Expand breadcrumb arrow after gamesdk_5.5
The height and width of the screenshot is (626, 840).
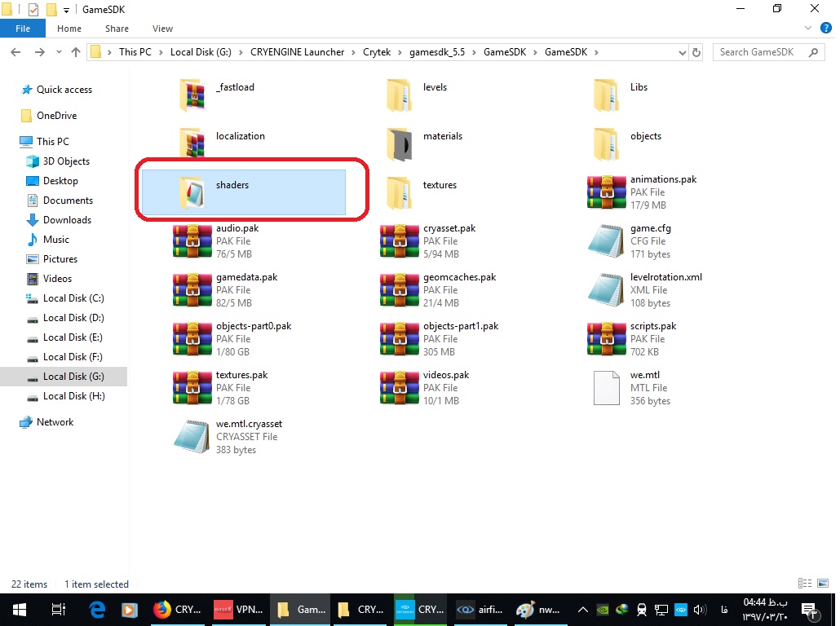tap(474, 52)
